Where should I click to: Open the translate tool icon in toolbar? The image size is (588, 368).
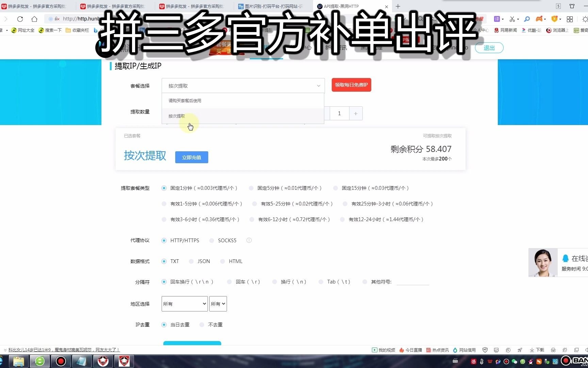pos(497,19)
